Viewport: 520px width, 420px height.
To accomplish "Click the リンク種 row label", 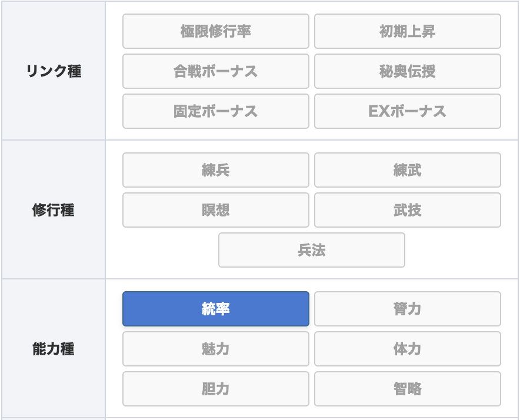I will (x=52, y=71).
